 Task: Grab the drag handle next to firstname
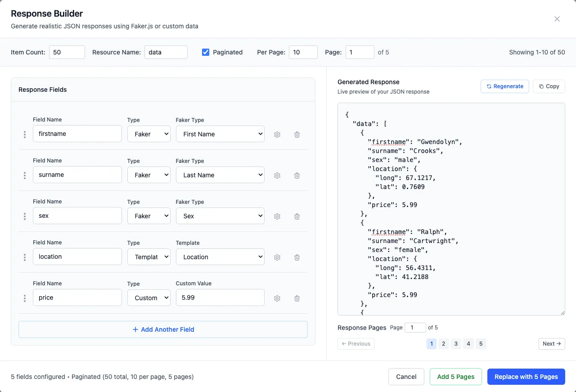coord(25,134)
